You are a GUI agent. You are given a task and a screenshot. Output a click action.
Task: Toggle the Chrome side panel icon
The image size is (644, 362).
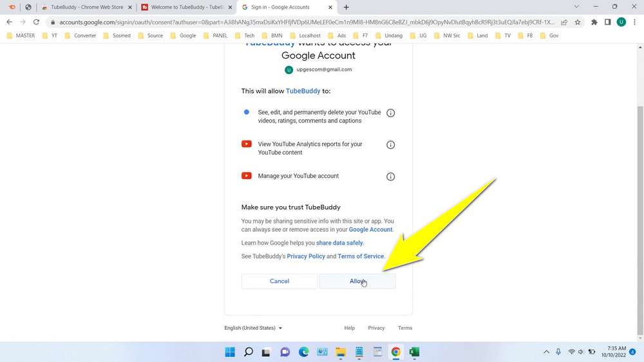point(607,22)
